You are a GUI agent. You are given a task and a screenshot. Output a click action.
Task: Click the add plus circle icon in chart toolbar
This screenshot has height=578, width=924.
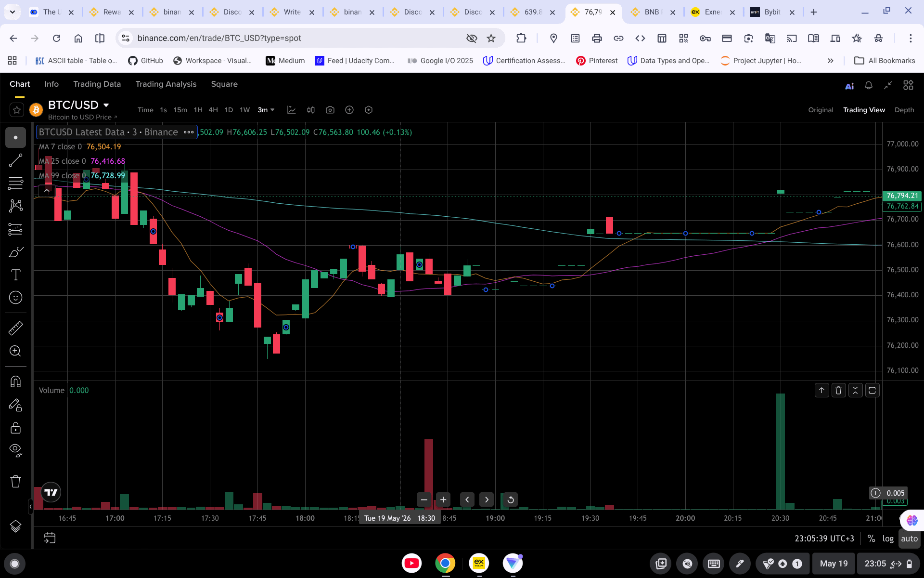pyautogui.click(x=349, y=110)
